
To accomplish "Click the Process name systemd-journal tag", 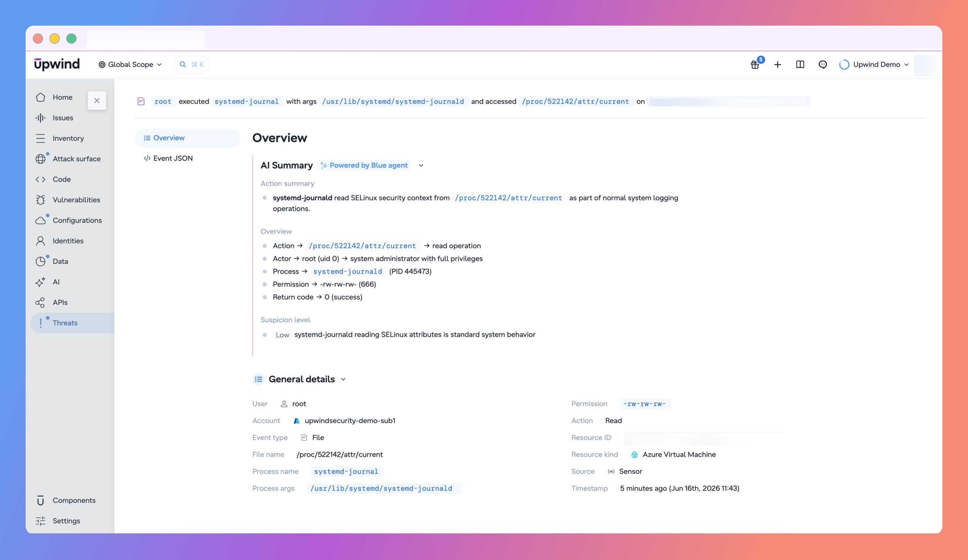I will click(x=346, y=471).
